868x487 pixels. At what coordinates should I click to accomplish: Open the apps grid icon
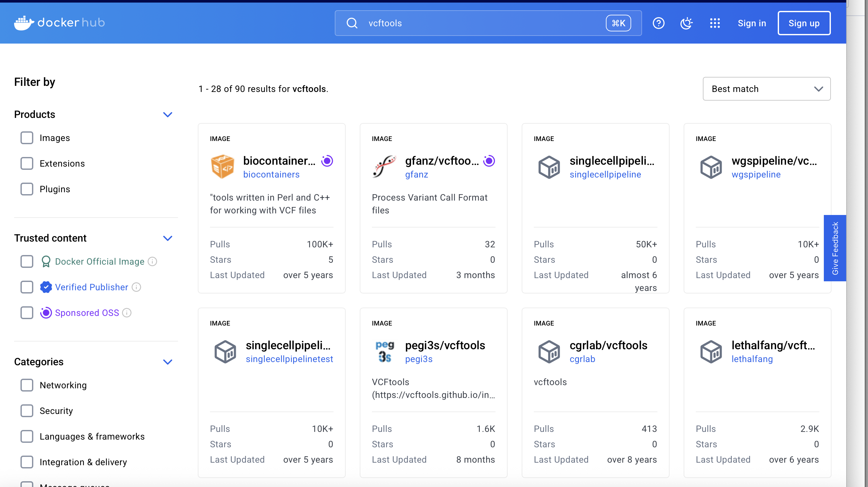tap(714, 23)
